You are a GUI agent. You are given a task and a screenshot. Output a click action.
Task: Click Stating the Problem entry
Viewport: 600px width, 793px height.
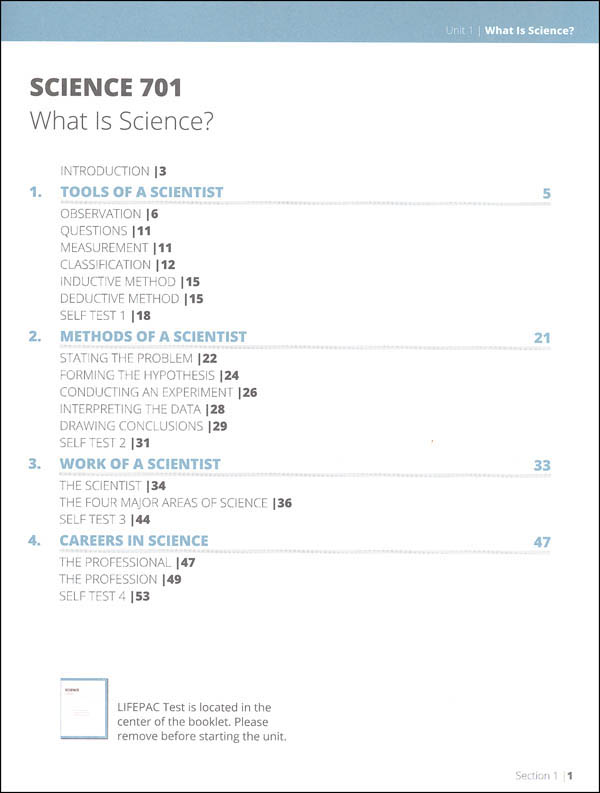tap(139, 359)
